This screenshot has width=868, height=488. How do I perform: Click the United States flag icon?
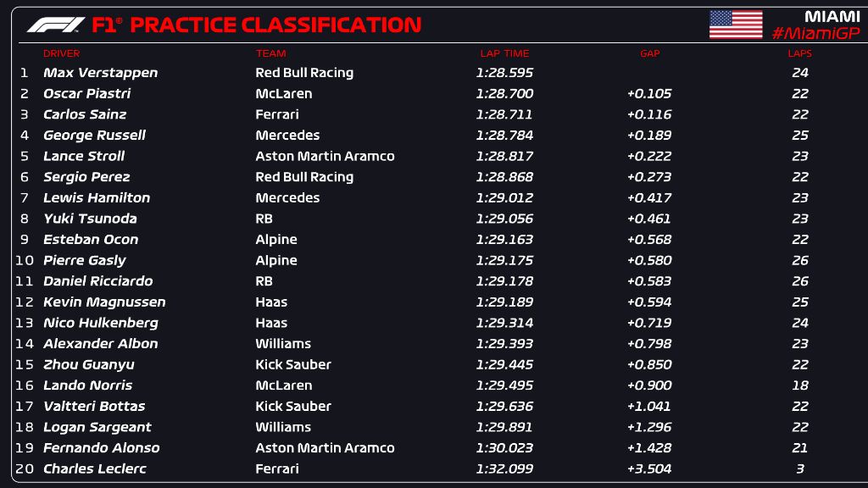(735, 25)
